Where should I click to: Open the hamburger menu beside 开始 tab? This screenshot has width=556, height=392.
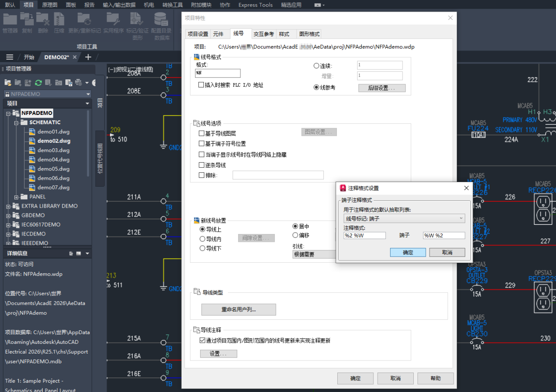coord(9,57)
